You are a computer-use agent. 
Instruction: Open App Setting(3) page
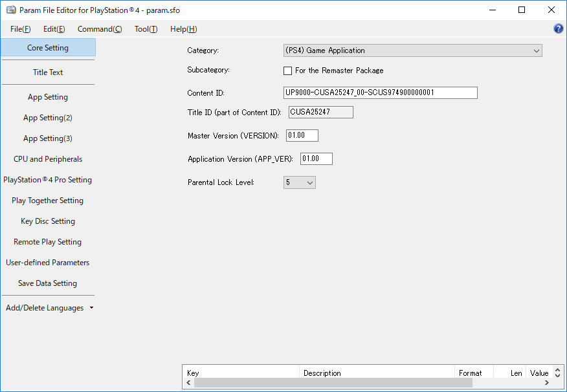click(48, 138)
